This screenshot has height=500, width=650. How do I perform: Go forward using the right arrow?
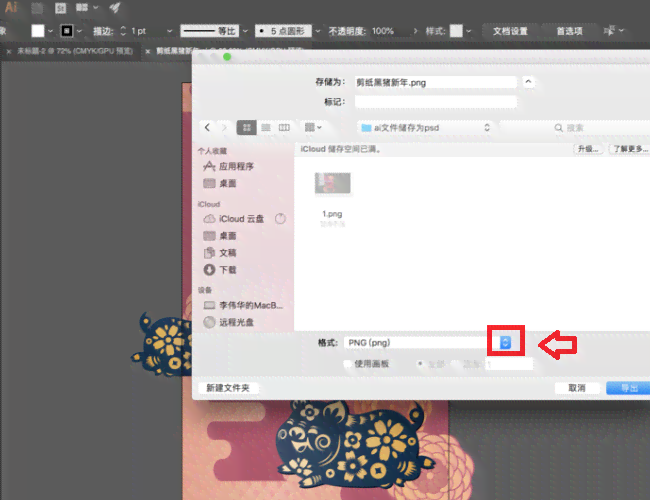224,128
